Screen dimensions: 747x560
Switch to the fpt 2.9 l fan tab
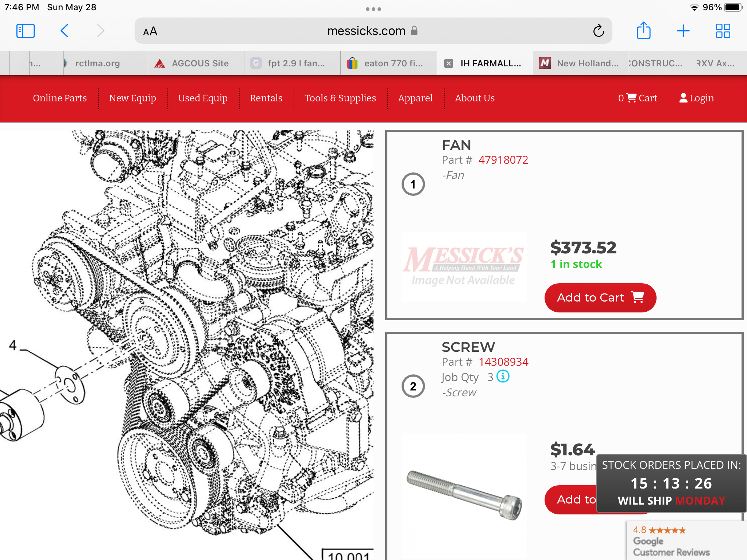293,63
